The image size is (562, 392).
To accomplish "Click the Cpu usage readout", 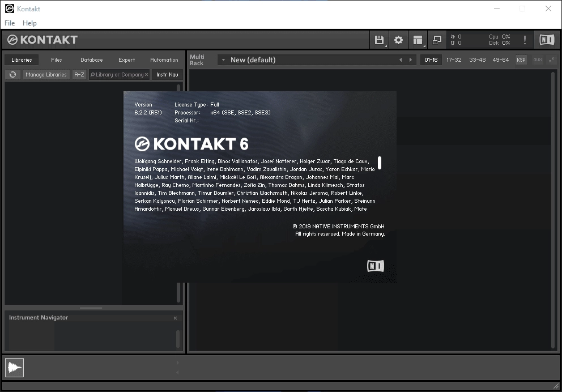I will coord(499,37).
